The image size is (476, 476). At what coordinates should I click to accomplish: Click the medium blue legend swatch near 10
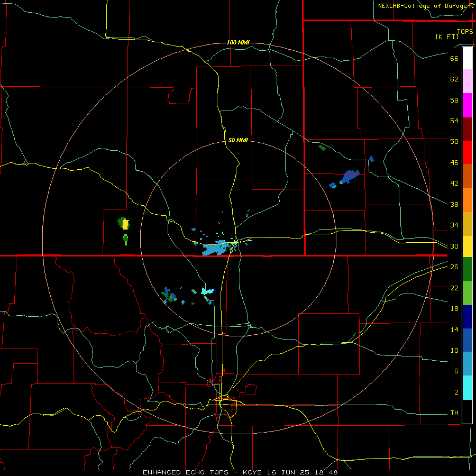tap(467, 340)
